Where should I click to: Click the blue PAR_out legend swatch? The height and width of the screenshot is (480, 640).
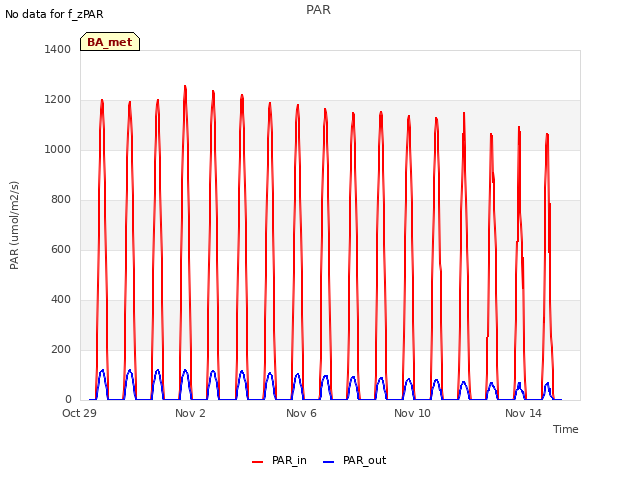tap(328, 462)
